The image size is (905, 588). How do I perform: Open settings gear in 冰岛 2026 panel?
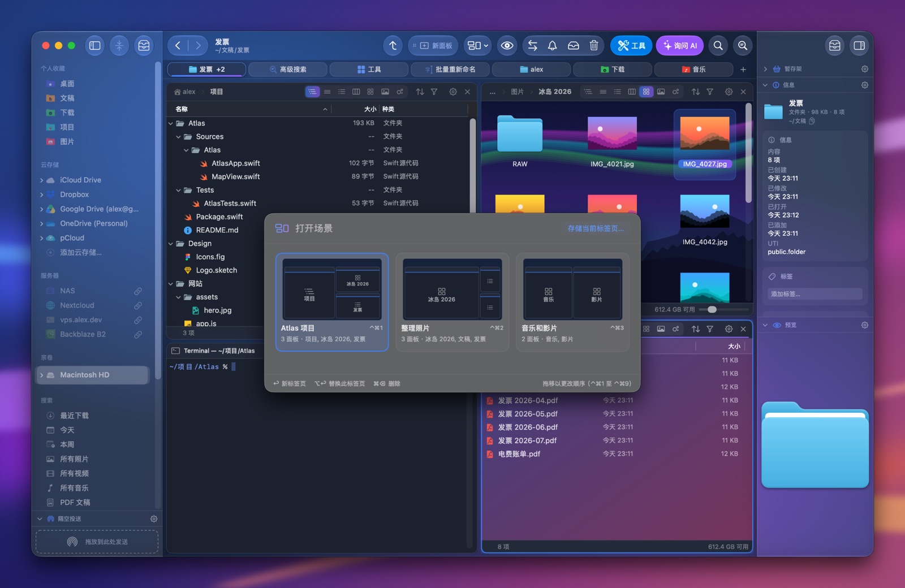point(729,92)
